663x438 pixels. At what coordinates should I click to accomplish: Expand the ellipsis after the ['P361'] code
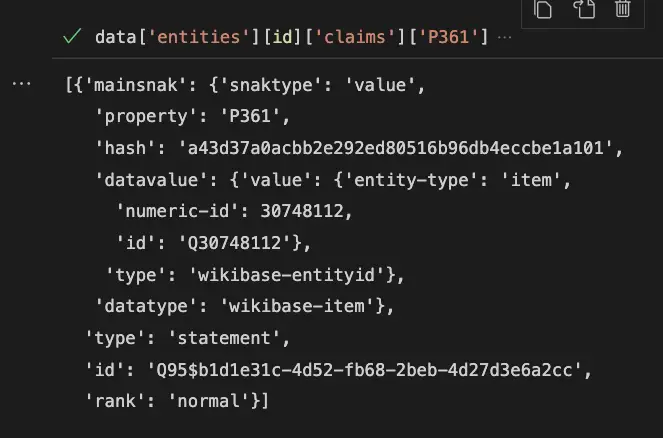(x=504, y=38)
